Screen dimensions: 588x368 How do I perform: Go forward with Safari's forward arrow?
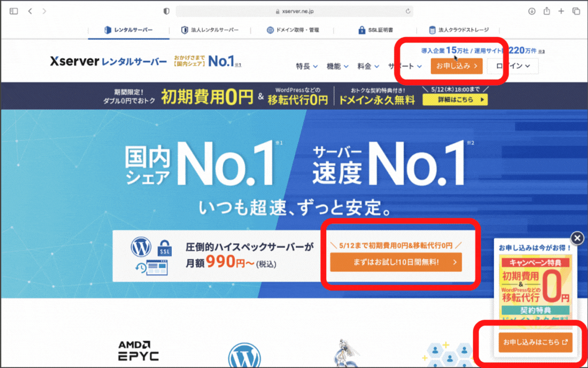point(44,11)
